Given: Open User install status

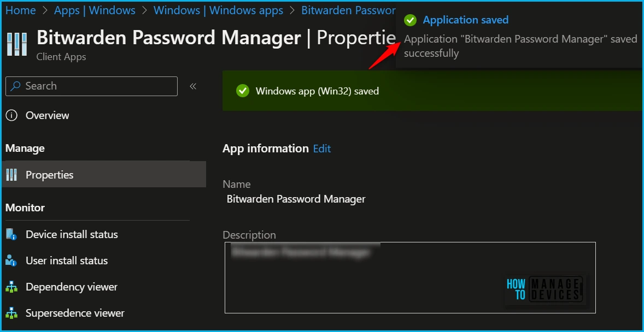Looking at the screenshot, I should pos(67,260).
